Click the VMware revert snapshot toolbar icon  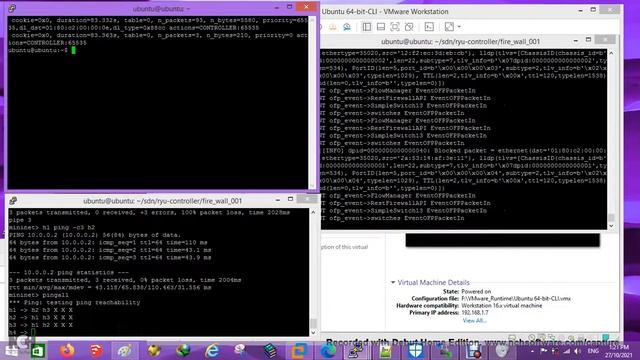[333, 27]
